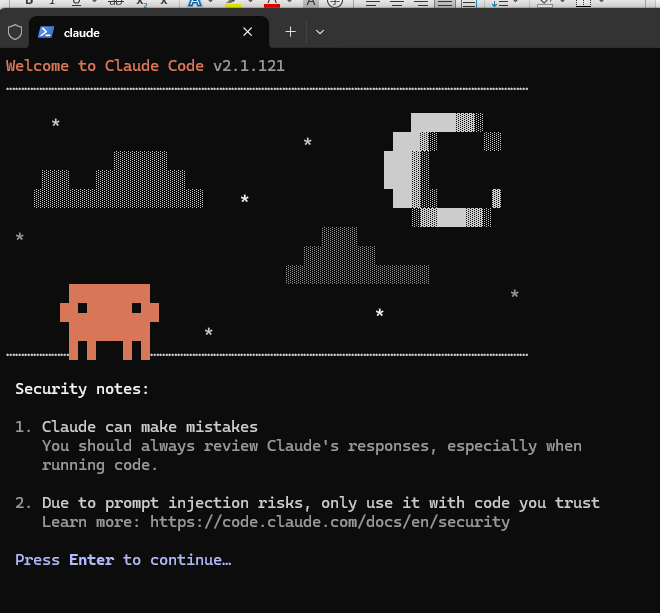Viewport: 660px width, 613px height.
Task: Click the version text v2.1.121
Action: coord(249,66)
